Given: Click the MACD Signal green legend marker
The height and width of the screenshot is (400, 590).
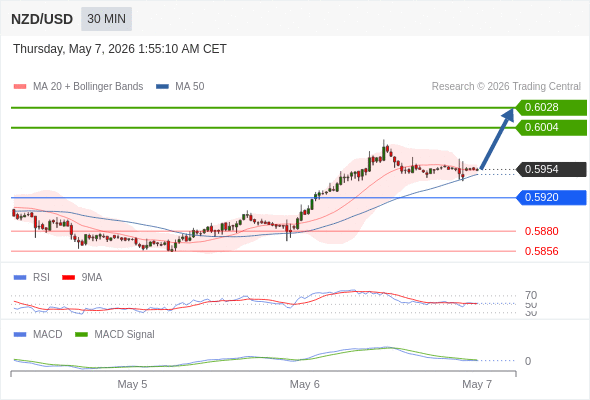Looking at the screenshot, I should coord(81,335).
